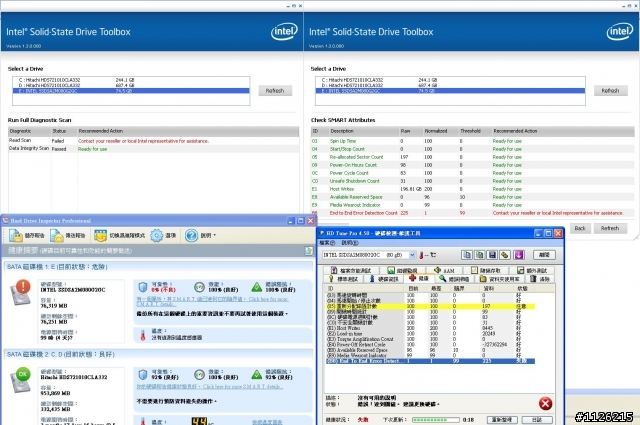Select the C: Hitachi drive in left Toolbox list
This screenshot has height=425, width=640.
(x=131, y=80)
